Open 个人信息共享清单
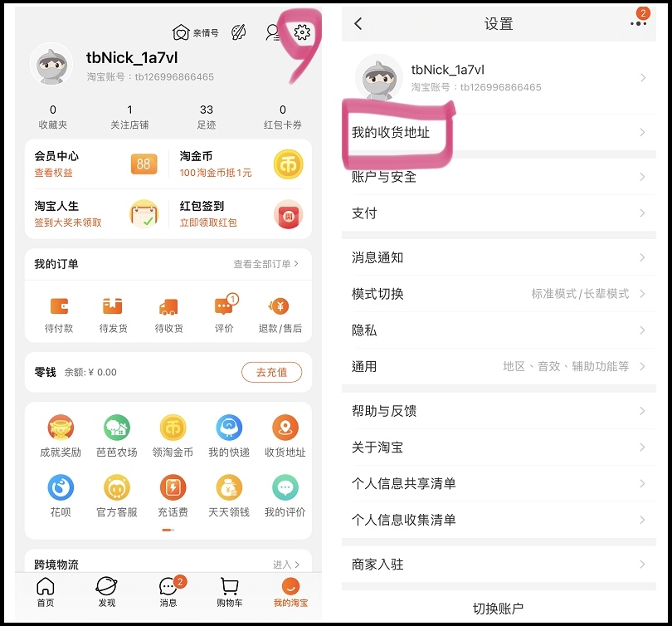The height and width of the screenshot is (626, 672). point(499,484)
